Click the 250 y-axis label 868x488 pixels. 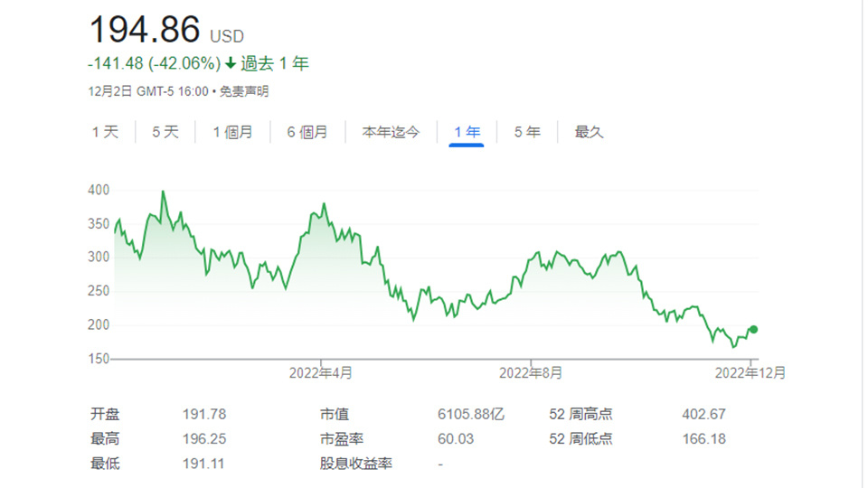coord(99,291)
